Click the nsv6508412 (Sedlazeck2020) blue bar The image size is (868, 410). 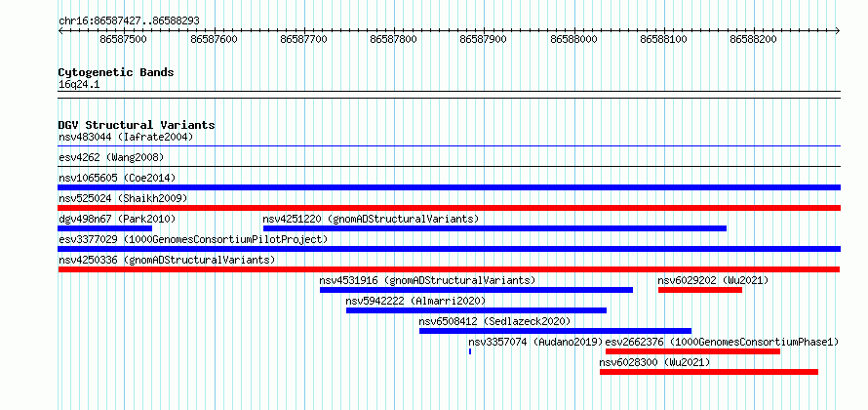pos(555,331)
